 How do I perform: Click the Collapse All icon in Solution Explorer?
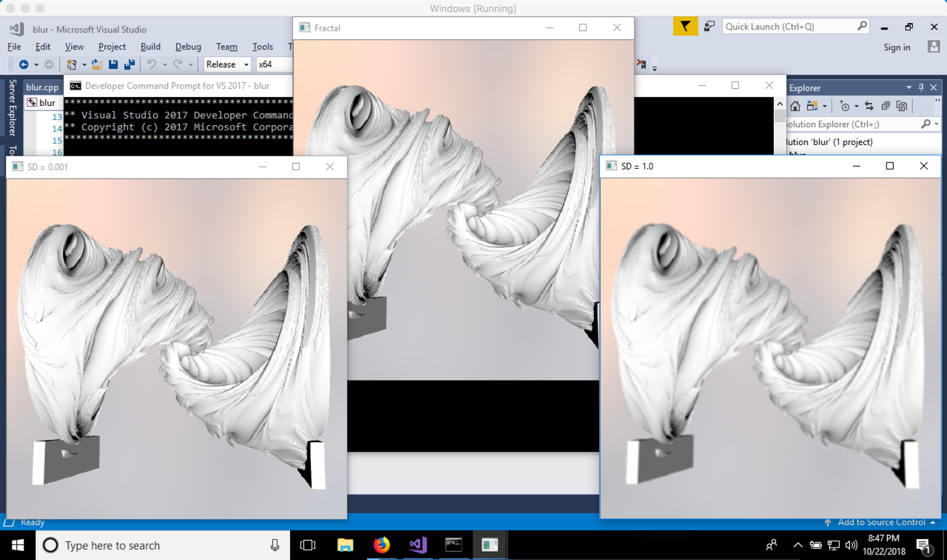coord(886,106)
